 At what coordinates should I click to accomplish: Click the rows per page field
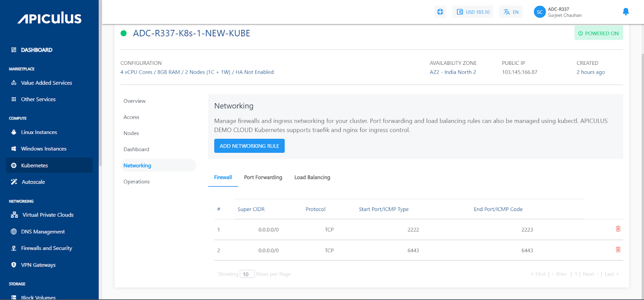(247, 274)
